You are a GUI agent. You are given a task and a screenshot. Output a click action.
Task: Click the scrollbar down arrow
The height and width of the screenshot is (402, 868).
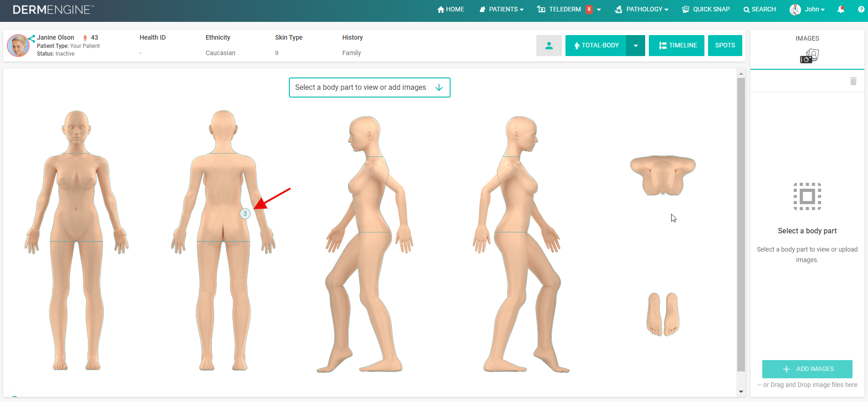(741, 392)
